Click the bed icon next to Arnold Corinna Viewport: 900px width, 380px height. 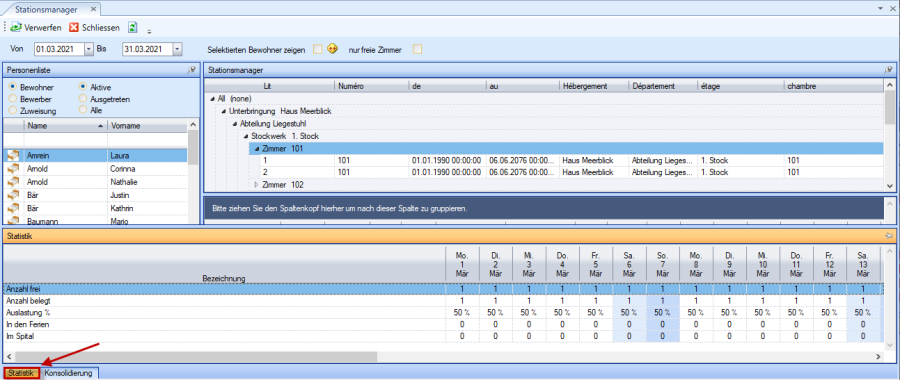coord(12,169)
